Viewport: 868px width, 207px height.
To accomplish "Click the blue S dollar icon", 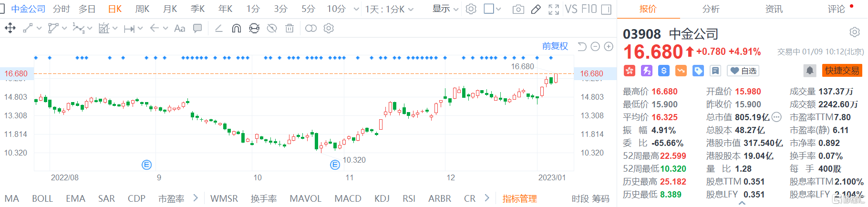I will click(664, 71).
